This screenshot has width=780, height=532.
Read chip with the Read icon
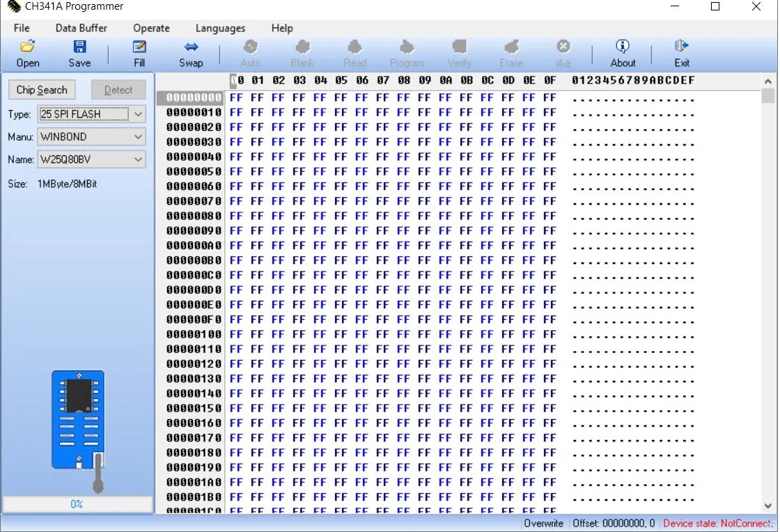(x=355, y=54)
